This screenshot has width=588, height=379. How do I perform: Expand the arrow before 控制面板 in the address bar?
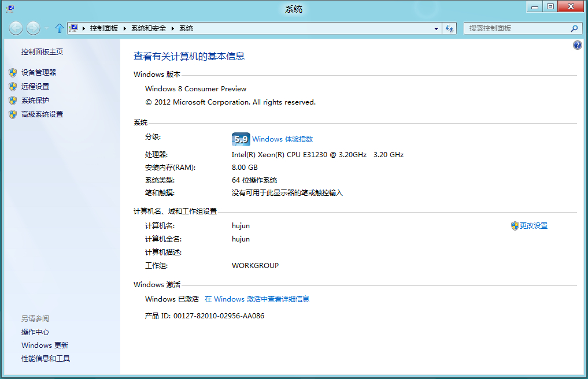(84, 28)
